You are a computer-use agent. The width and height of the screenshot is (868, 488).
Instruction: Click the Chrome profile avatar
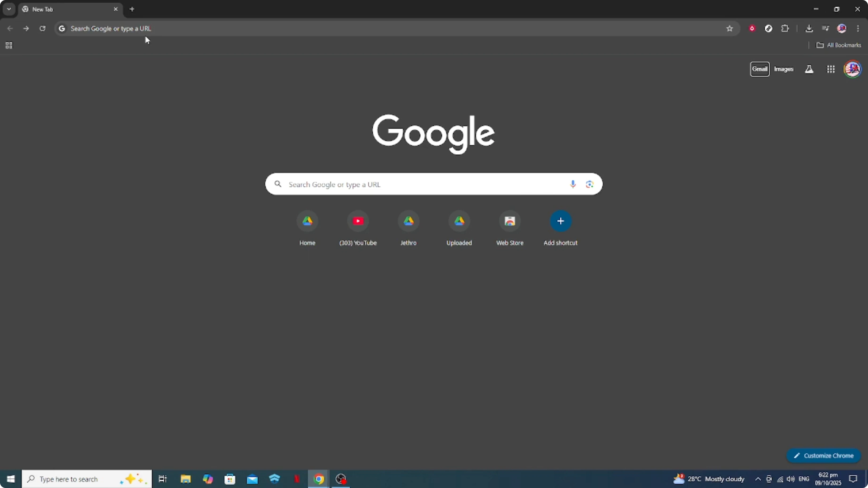(842, 28)
